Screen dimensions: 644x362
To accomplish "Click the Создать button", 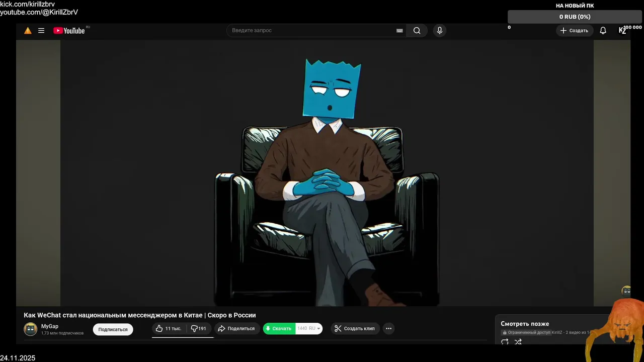I will (574, 31).
